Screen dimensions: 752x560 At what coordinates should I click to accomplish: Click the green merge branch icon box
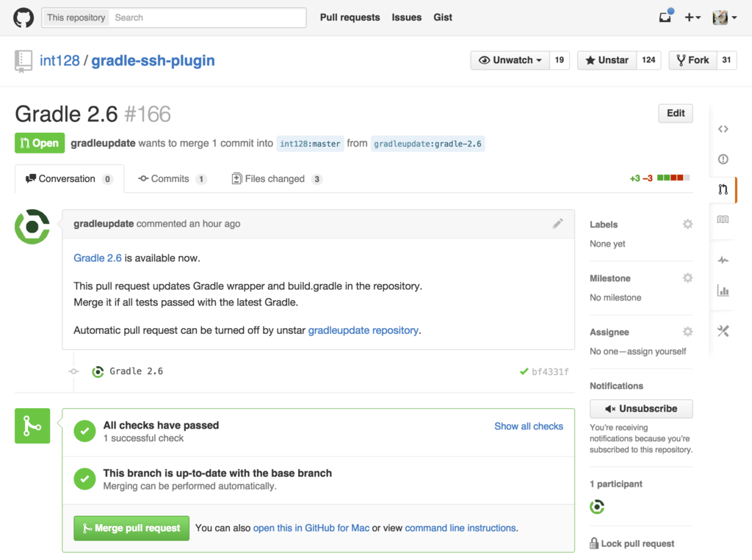32,426
